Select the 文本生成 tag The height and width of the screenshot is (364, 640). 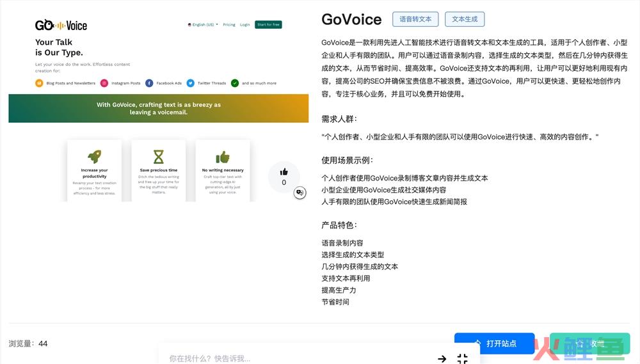tap(465, 19)
